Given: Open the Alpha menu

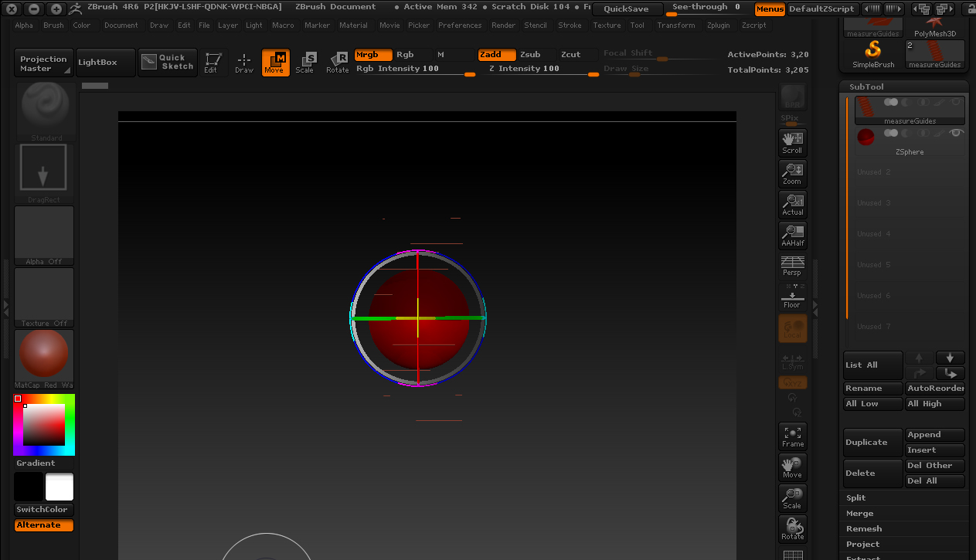Looking at the screenshot, I should point(24,25).
